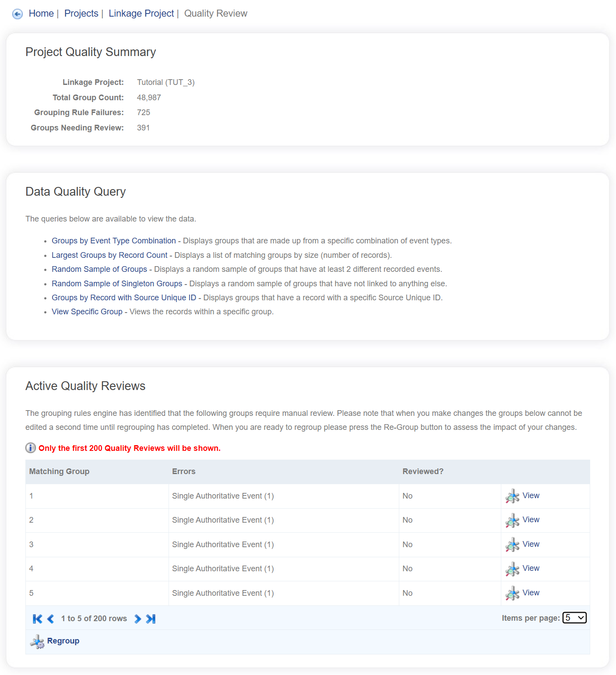
Task: Open the Items per page dropdown
Action: (574, 618)
